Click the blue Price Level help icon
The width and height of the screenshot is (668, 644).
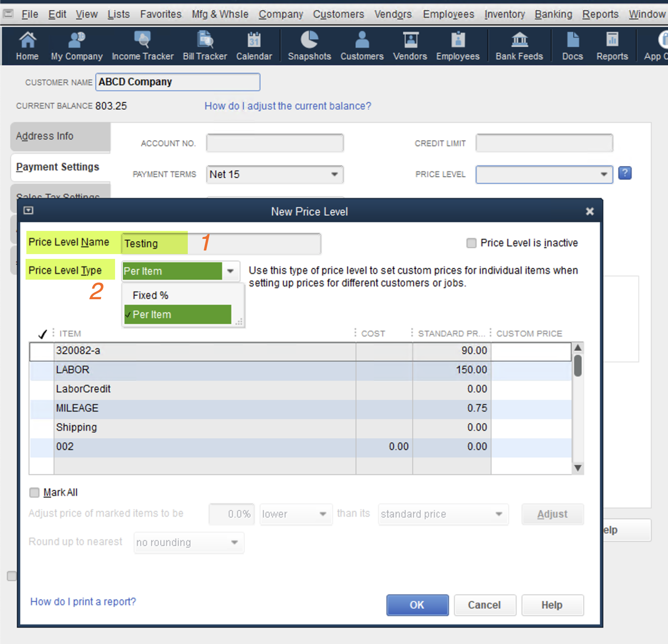[x=625, y=173]
